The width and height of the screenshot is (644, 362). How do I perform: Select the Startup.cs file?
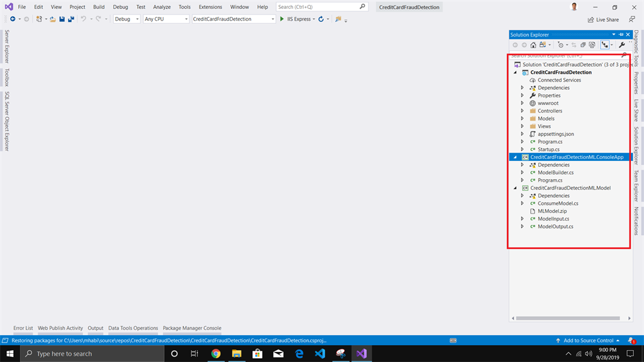tap(548, 150)
